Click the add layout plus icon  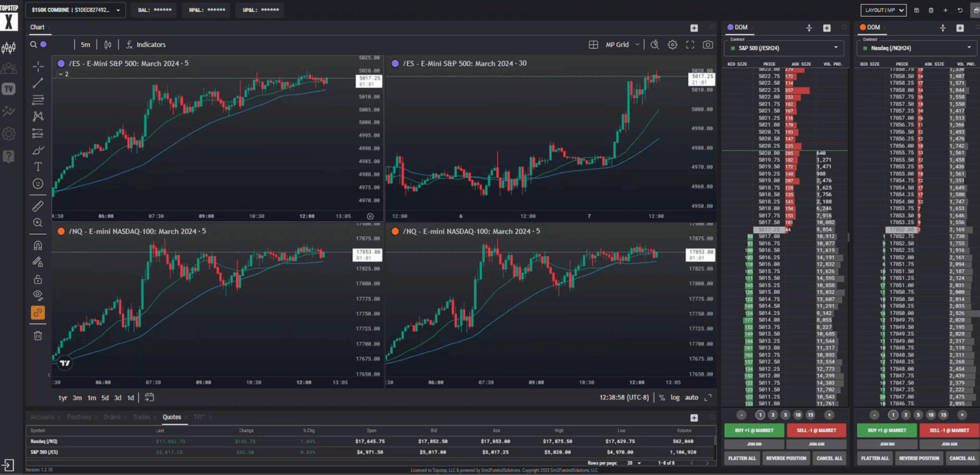coord(945,10)
